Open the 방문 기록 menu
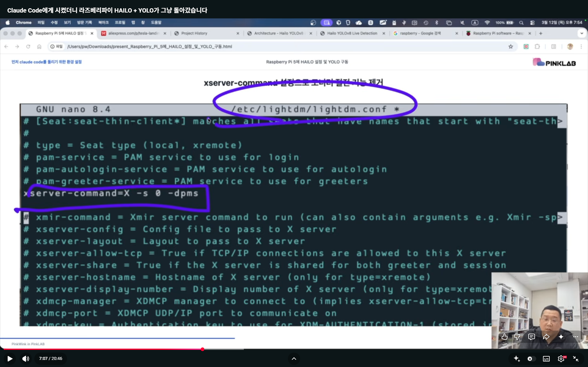This screenshot has height=367, width=588. pos(84,22)
